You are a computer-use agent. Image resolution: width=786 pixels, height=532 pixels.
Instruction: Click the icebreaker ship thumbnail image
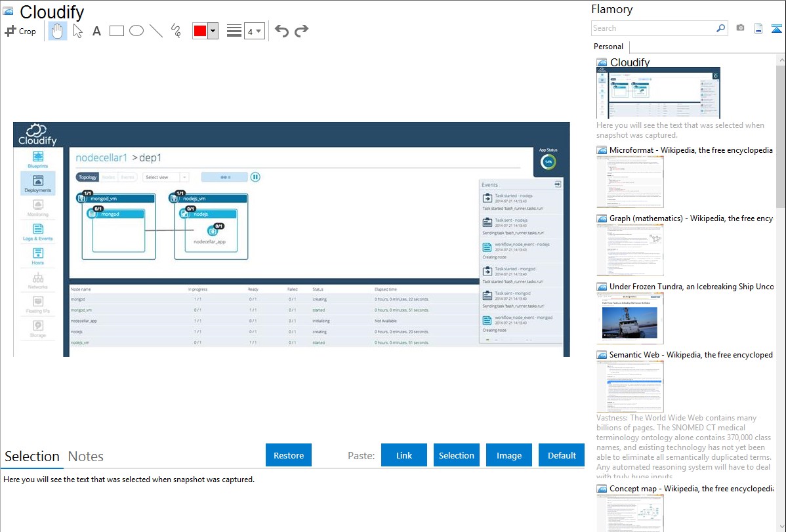[630, 318]
